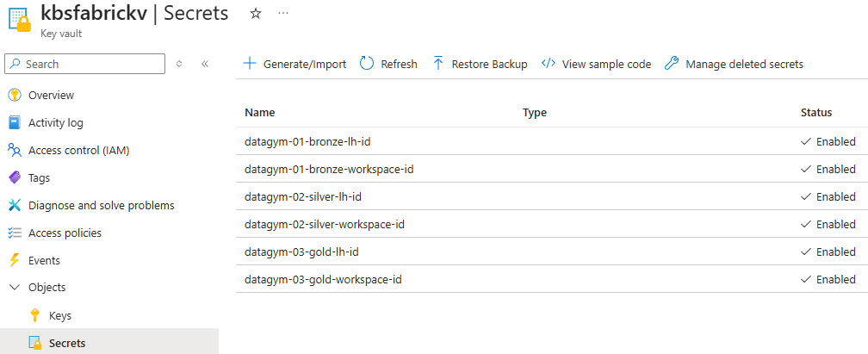Sort by the Name column header

coord(260,113)
